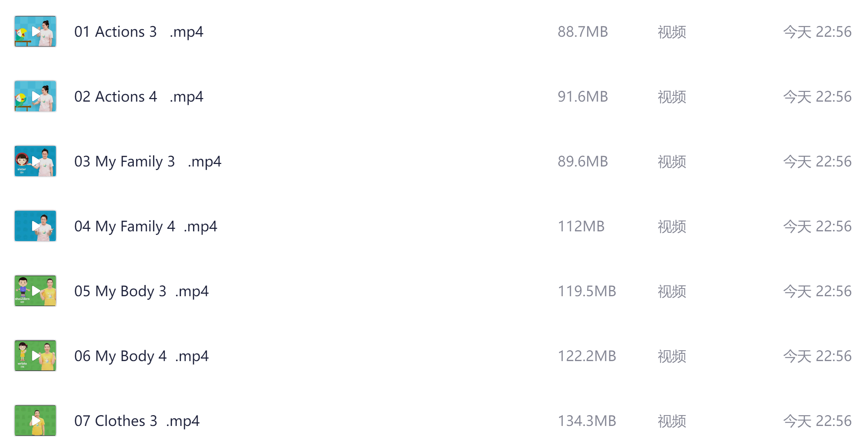
Task: Click the 134.3MB file size
Action: 587,421
